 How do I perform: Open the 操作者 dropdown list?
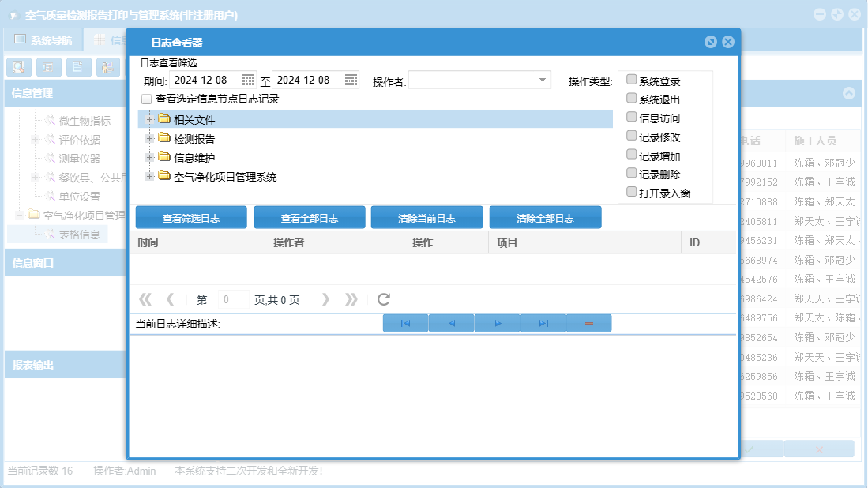point(543,80)
